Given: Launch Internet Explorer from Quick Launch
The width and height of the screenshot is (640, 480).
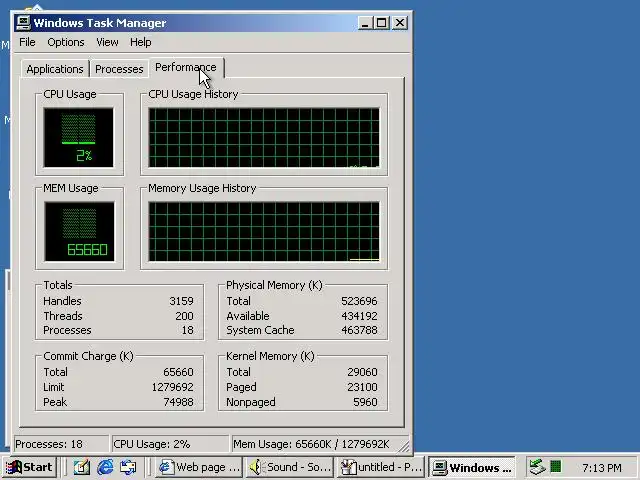Looking at the screenshot, I should coord(105,467).
